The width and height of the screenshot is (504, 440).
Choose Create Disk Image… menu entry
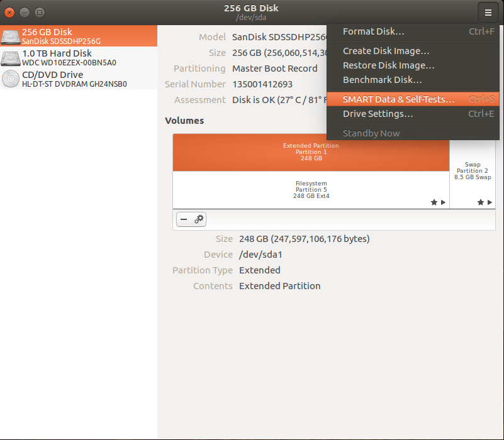(413, 51)
